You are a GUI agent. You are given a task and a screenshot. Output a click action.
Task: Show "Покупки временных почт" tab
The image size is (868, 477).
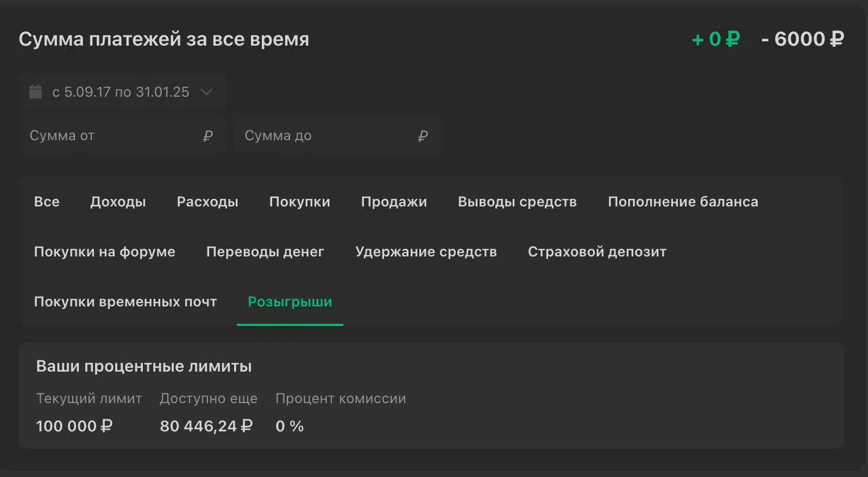pyautogui.click(x=125, y=302)
